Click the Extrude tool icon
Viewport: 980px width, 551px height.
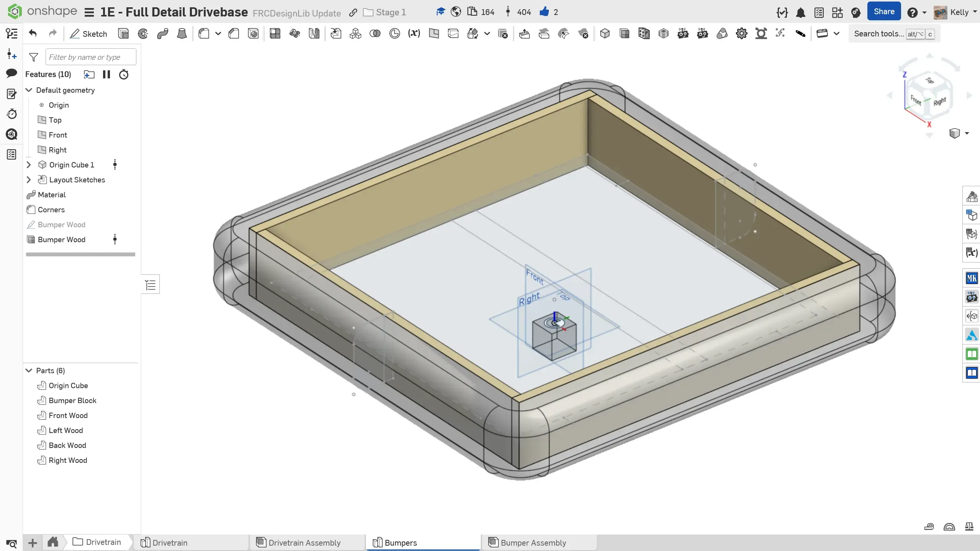[123, 34]
